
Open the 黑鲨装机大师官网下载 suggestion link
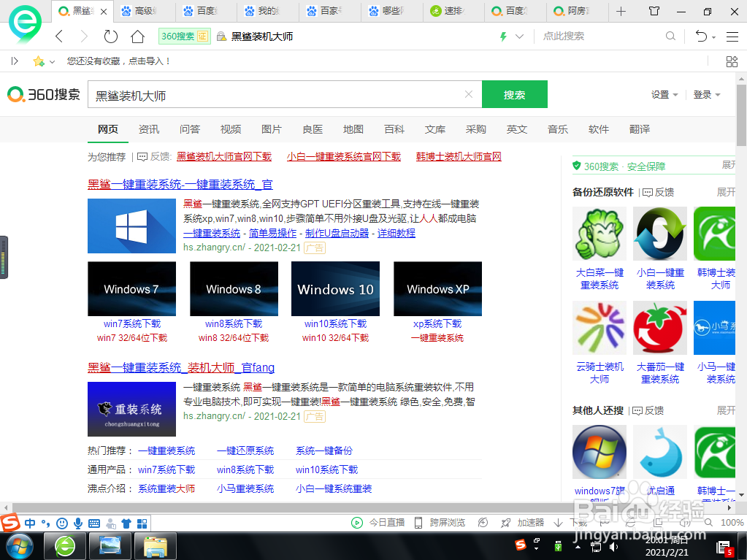pos(224,157)
